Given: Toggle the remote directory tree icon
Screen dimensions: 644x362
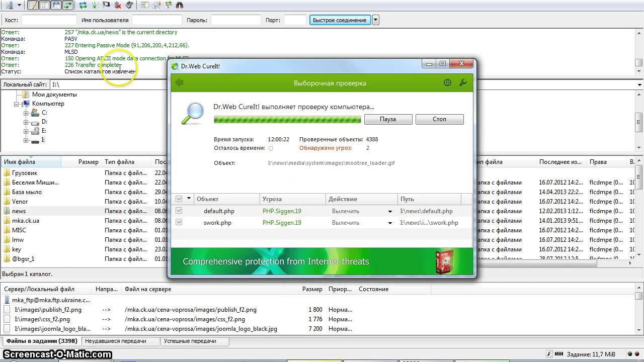Looking at the screenshot, I should (56, 5).
